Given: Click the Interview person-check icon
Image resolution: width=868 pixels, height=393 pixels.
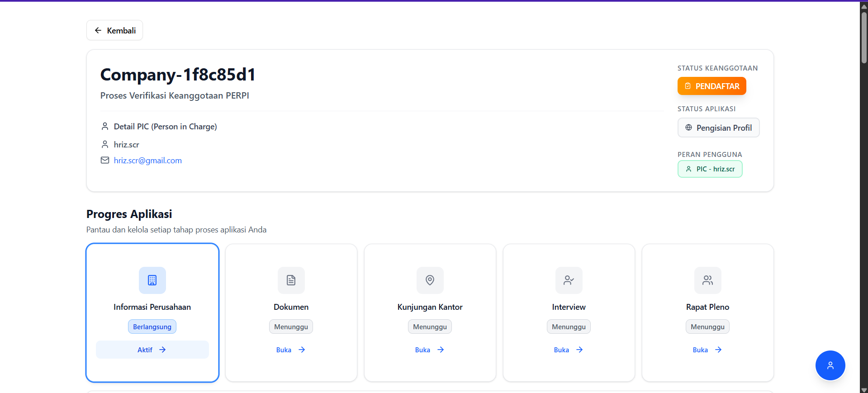Looking at the screenshot, I should point(569,280).
